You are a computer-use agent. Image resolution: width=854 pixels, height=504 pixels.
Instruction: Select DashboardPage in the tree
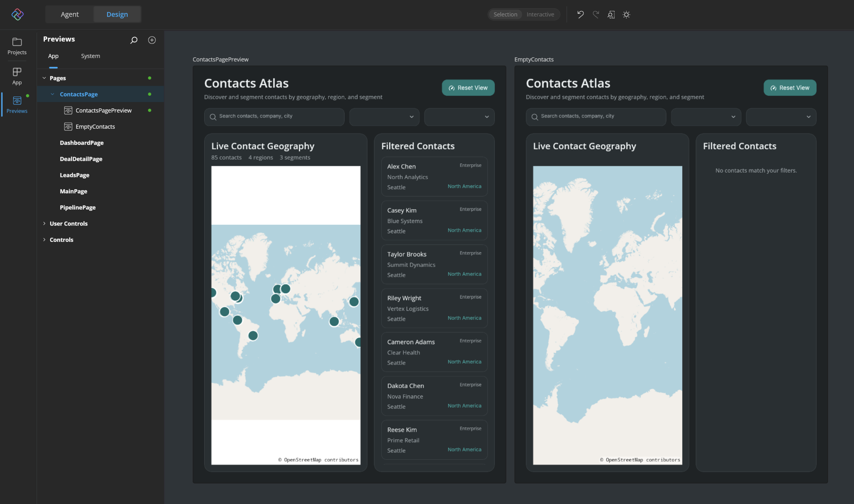(x=82, y=143)
